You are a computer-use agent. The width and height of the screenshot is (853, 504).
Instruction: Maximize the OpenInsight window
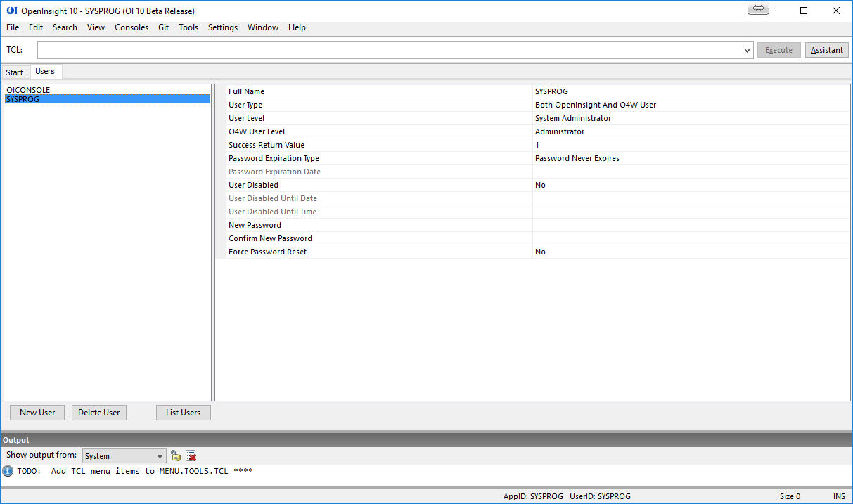point(804,11)
